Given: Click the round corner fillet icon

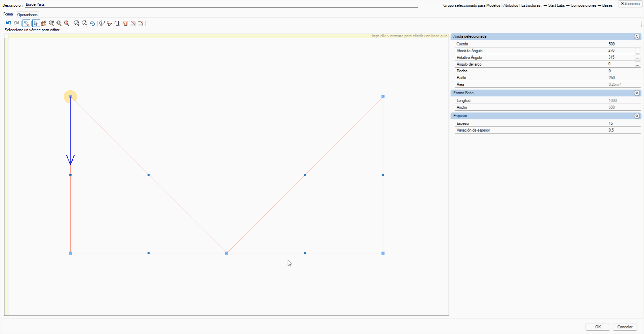Looking at the screenshot, I should click(140, 23).
